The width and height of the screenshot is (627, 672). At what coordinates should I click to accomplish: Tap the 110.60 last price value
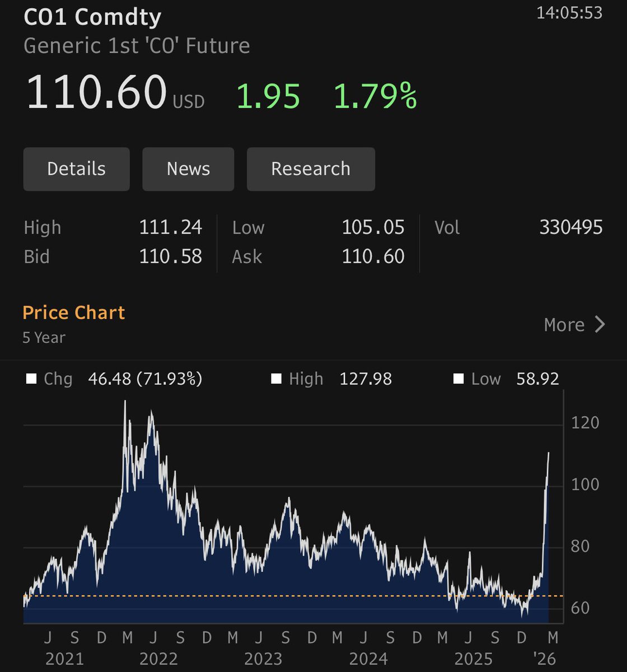pos(96,92)
